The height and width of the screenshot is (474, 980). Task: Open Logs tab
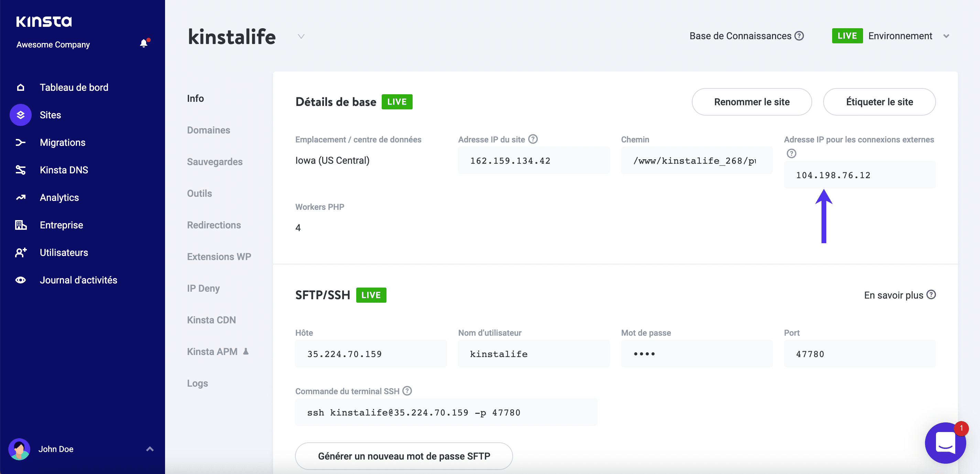pyautogui.click(x=197, y=383)
